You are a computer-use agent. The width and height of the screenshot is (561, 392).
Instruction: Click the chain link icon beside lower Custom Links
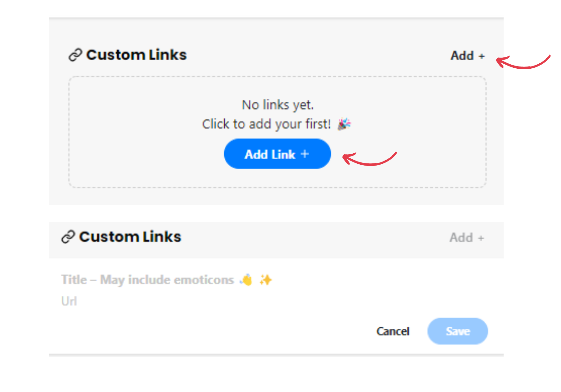coord(68,237)
